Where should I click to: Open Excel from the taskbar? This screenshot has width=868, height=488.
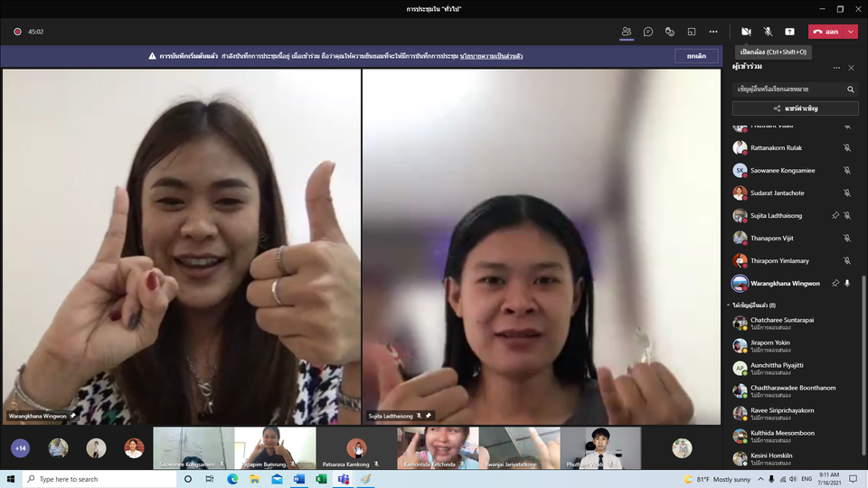321,479
